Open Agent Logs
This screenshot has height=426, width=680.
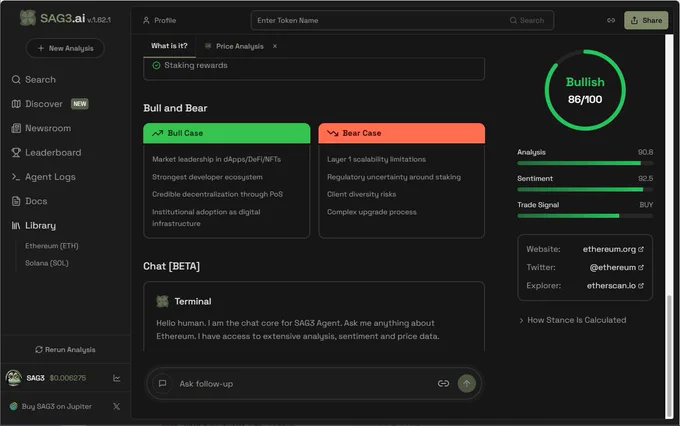click(43, 177)
